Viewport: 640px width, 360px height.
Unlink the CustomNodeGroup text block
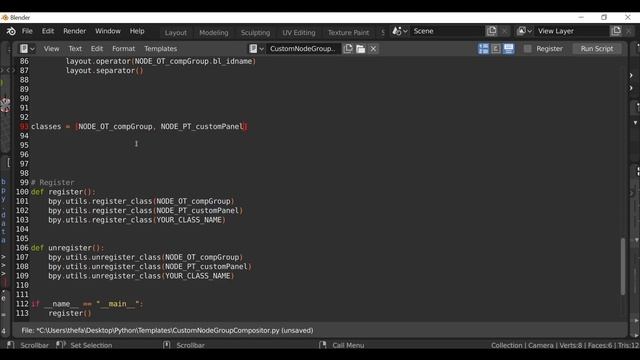373,49
